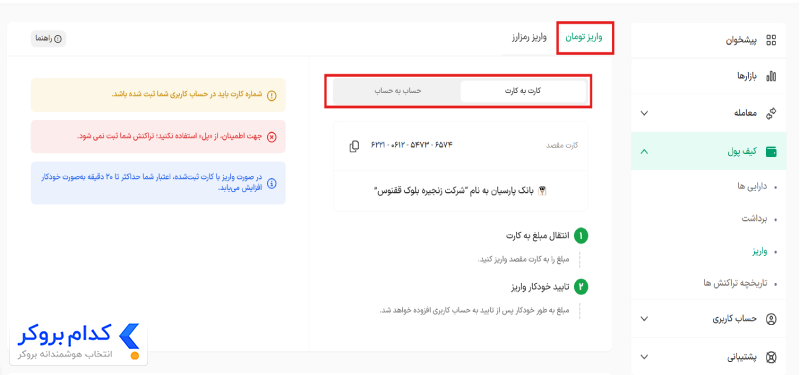This screenshot has height=375, width=800.
Task: Click the red پل warning message text
Action: point(170,136)
